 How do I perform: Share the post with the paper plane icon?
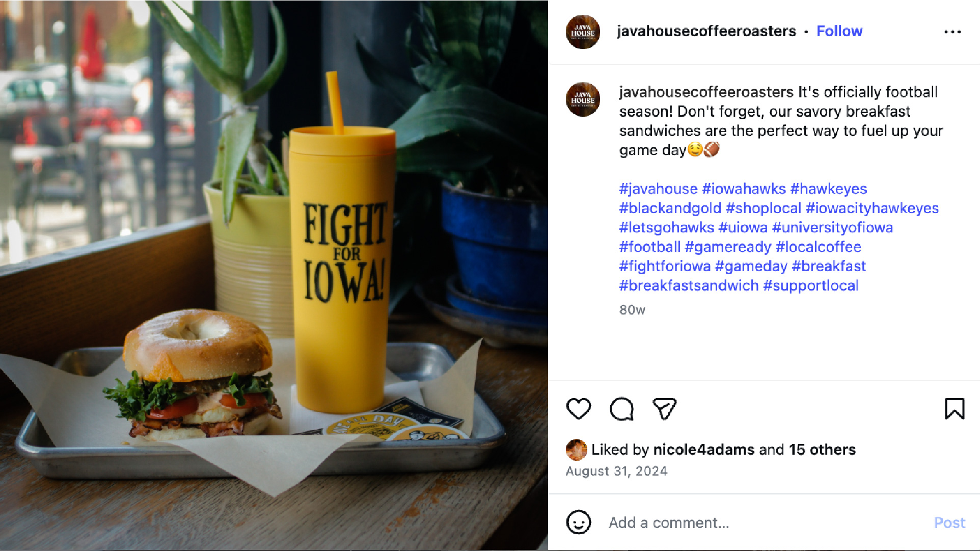coord(664,409)
